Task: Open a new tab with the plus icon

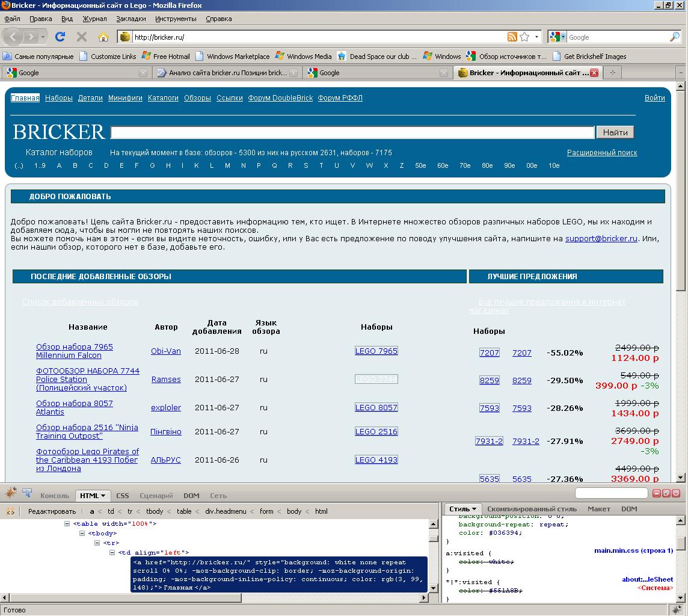Action: click(613, 72)
